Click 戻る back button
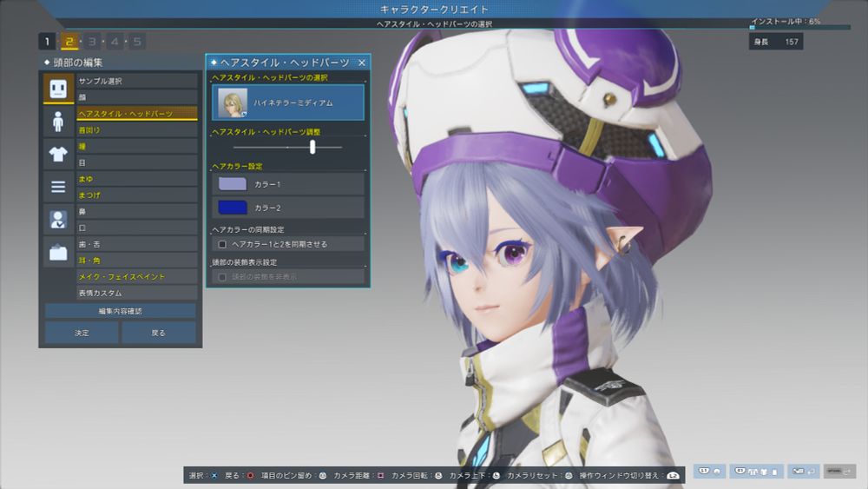 158,333
